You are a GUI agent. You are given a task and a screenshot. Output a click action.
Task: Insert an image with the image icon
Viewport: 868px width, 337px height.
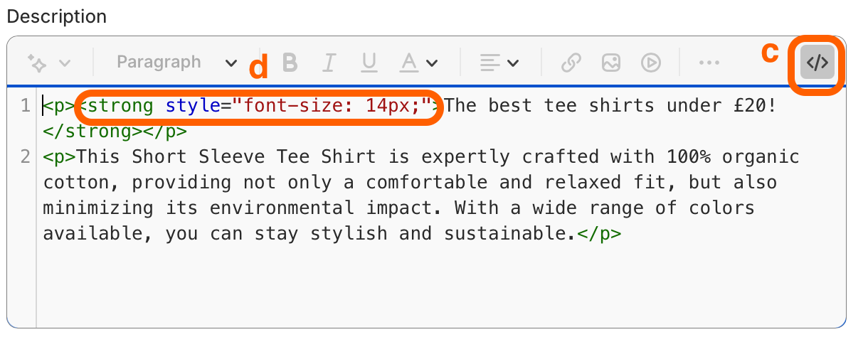click(610, 63)
